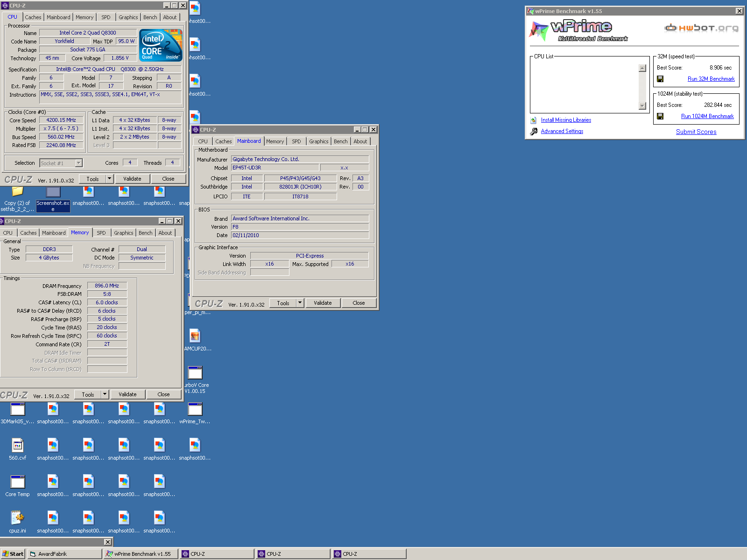Click the title bar icon of the Mainboard CPU-Z window

tap(196, 130)
